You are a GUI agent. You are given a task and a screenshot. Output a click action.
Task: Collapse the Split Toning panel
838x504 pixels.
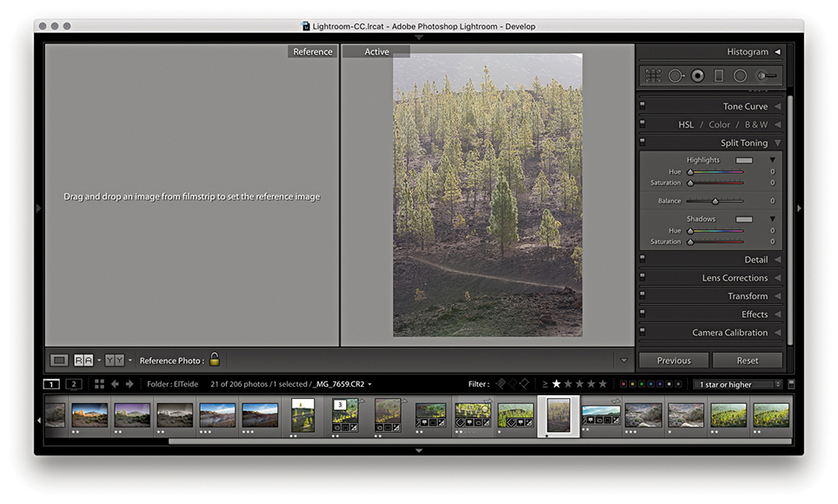point(777,143)
